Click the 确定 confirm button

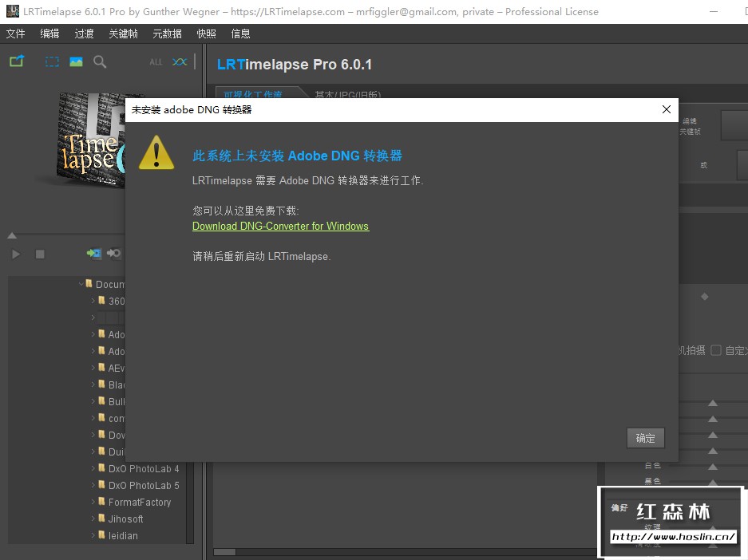(x=646, y=438)
